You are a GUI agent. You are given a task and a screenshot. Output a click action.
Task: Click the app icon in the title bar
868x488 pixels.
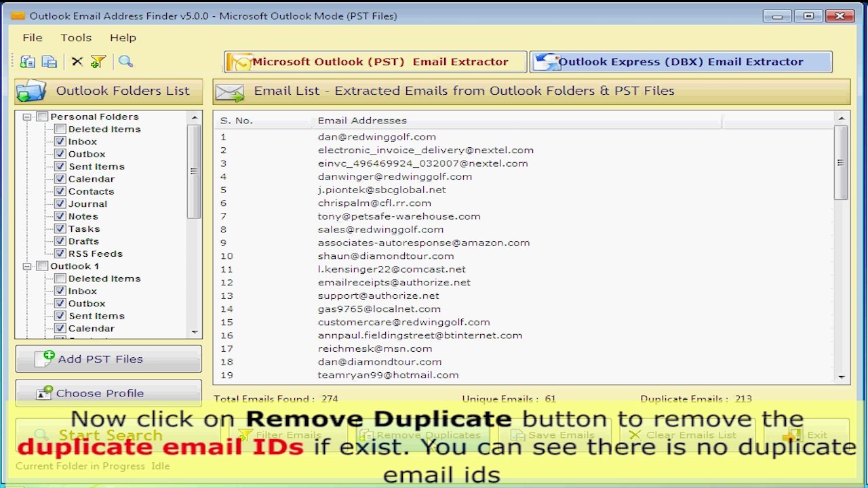[x=18, y=16]
